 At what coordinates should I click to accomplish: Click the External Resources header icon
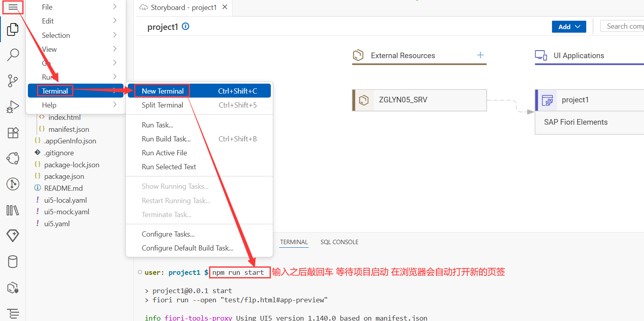click(358, 55)
